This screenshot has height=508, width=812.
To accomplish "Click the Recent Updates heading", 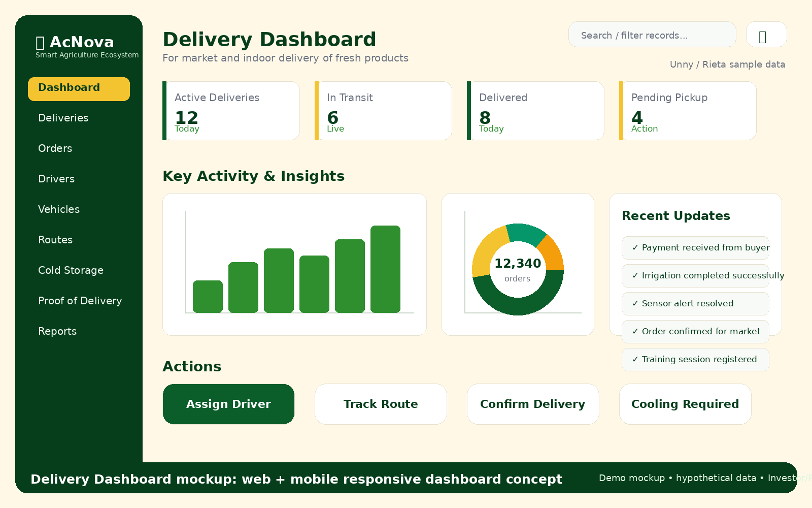I will coord(676,216).
